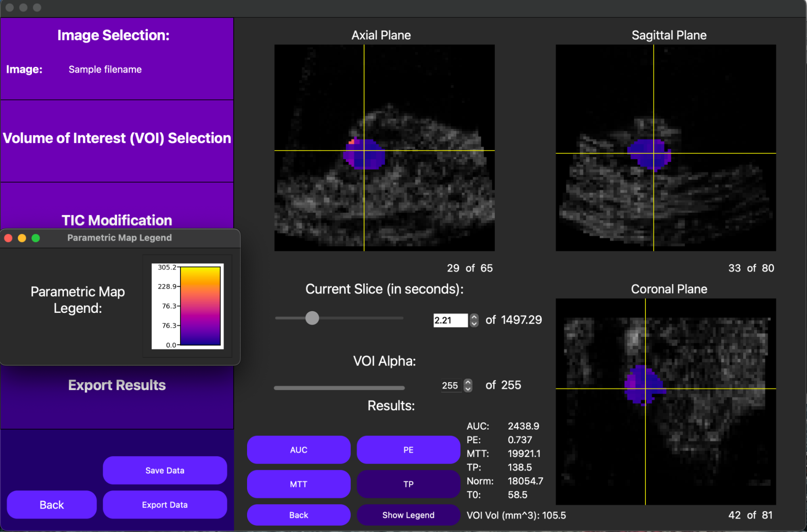Click the parametric map color bar legend

click(200, 306)
